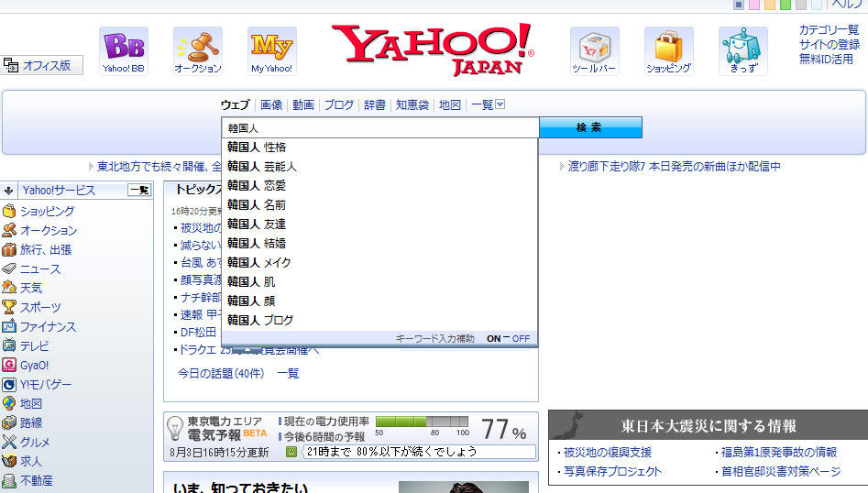Click the 不動産 sidebar icon
The width and height of the screenshot is (868, 493).
[9, 480]
